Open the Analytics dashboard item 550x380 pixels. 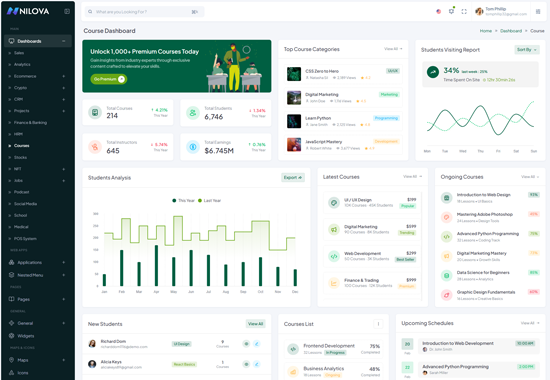(x=22, y=65)
